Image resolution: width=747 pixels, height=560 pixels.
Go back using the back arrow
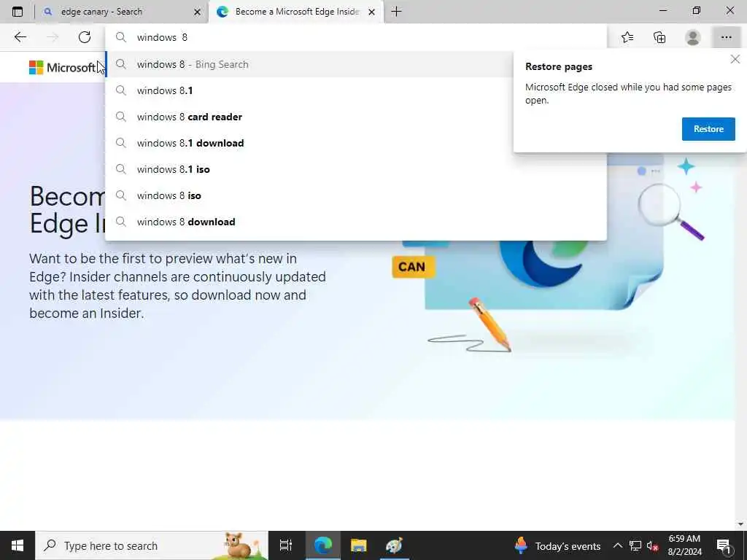point(20,37)
